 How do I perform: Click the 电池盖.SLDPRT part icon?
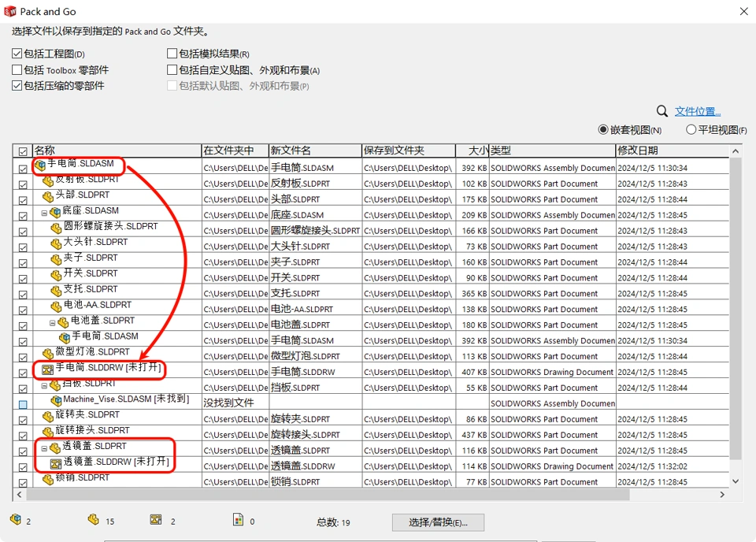click(63, 322)
